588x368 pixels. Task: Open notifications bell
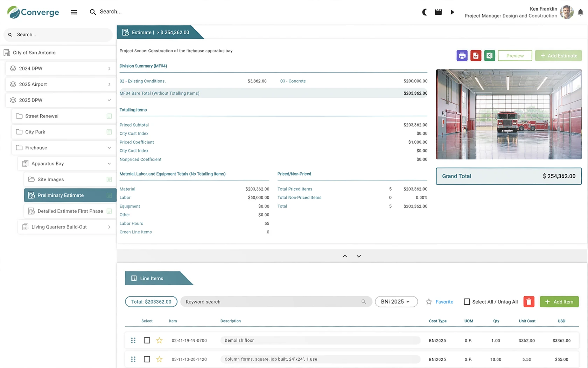(580, 12)
